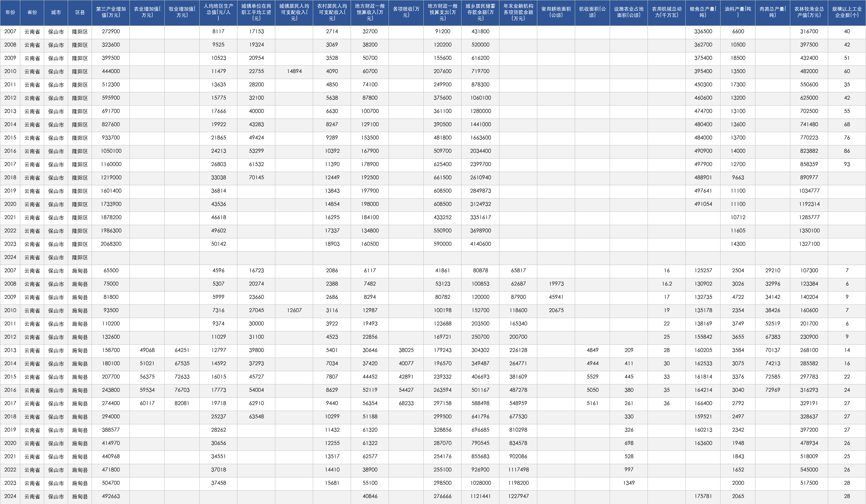Screen dimensions: 866x504
Task: Select cell with 施甸县 in 2007 row
Action: tap(80, 271)
